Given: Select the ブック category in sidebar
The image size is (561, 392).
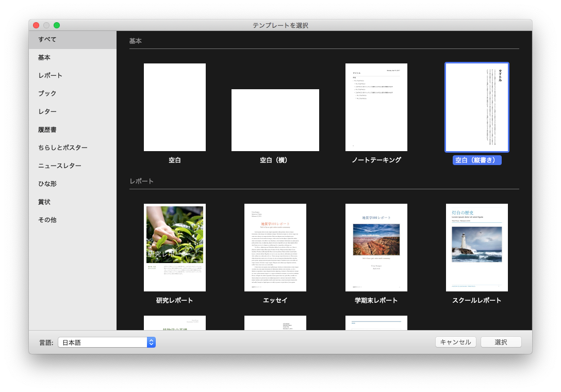Looking at the screenshot, I should pyautogui.click(x=47, y=93).
